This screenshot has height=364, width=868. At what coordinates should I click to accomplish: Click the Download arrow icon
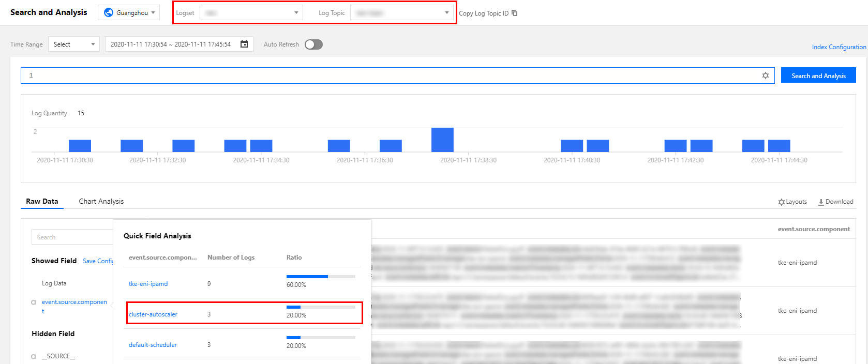(x=821, y=202)
